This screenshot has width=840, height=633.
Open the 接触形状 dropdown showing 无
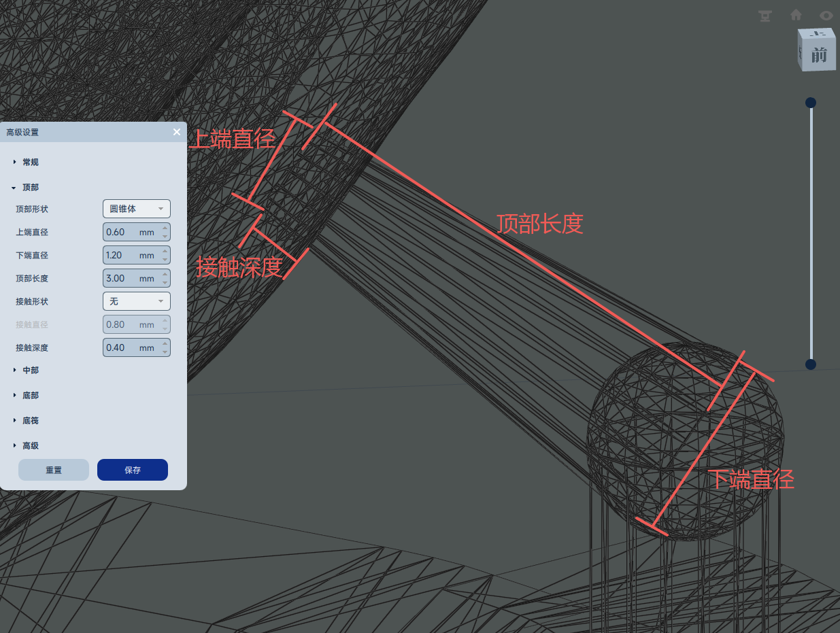point(137,301)
